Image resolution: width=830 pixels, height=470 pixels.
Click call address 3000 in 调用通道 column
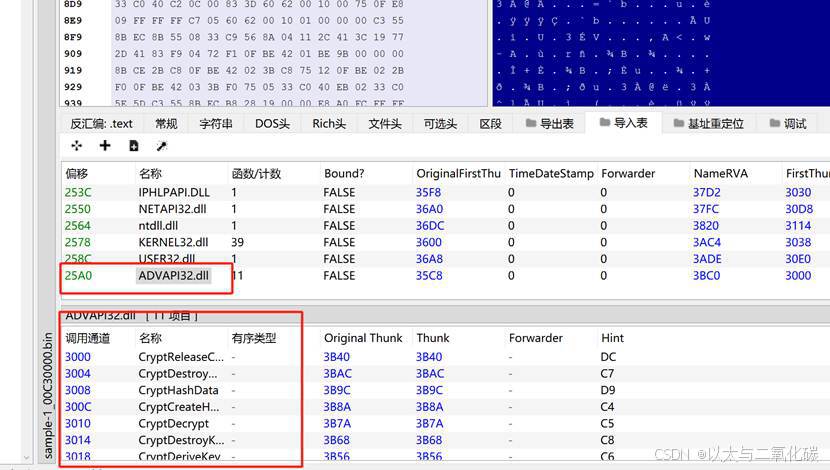coord(78,357)
